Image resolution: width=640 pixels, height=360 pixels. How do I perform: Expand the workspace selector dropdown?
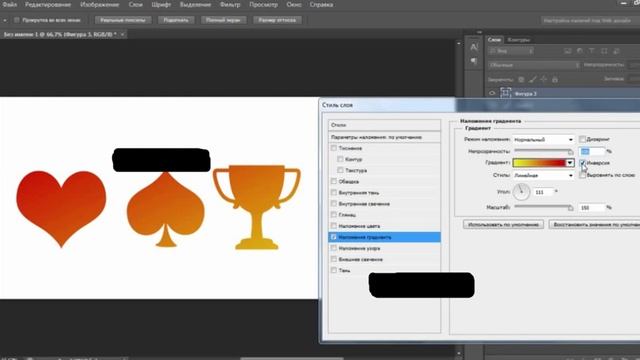point(590,20)
